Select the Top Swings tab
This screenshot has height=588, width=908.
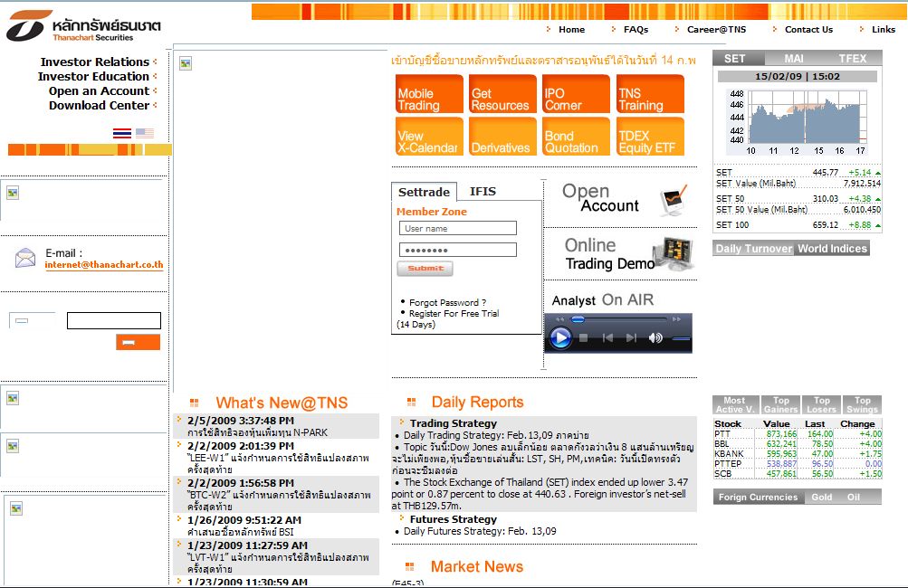pos(862,404)
